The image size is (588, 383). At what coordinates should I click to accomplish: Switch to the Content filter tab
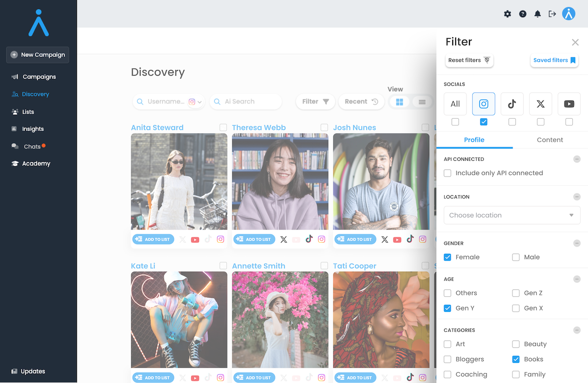tap(550, 140)
